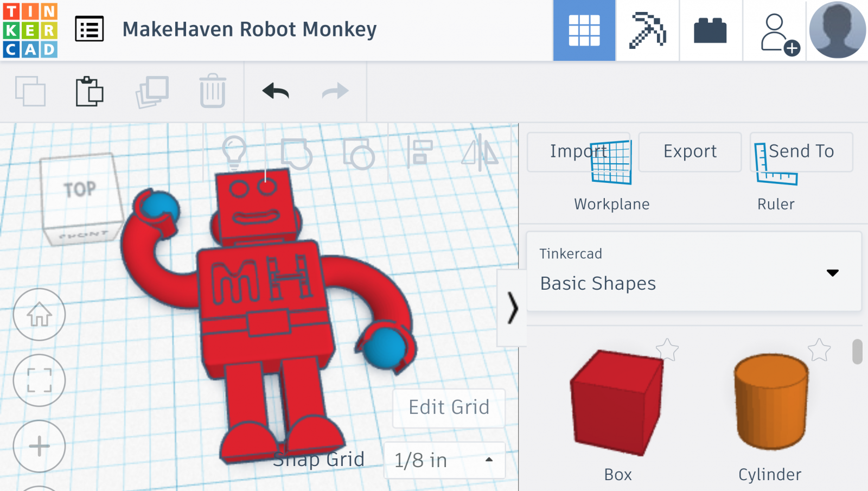Open the Edit Grid settings
This screenshot has width=868, height=491.
pyautogui.click(x=449, y=407)
